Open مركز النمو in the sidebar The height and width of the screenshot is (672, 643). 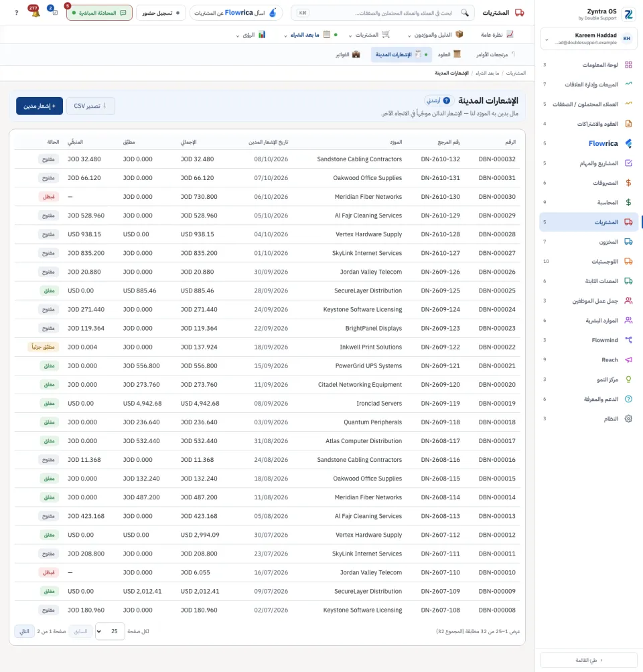[x=588, y=380]
